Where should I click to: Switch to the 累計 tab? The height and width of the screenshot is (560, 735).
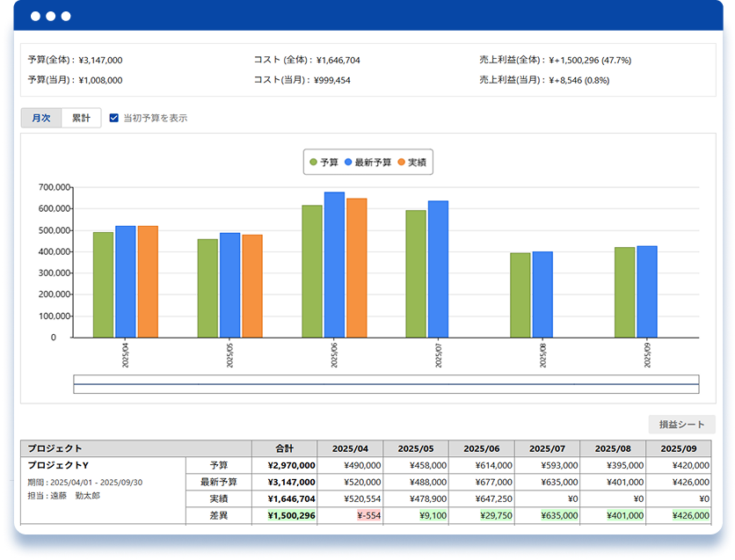81,118
